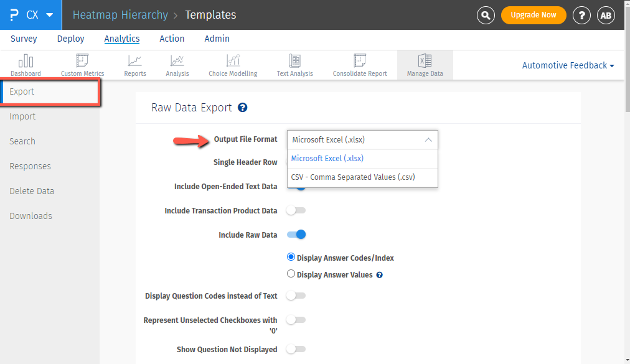The width and height of the screenshot is (630, 364).
Task: Open Choice Modelling tool
Action: click(x=233, y=65)
